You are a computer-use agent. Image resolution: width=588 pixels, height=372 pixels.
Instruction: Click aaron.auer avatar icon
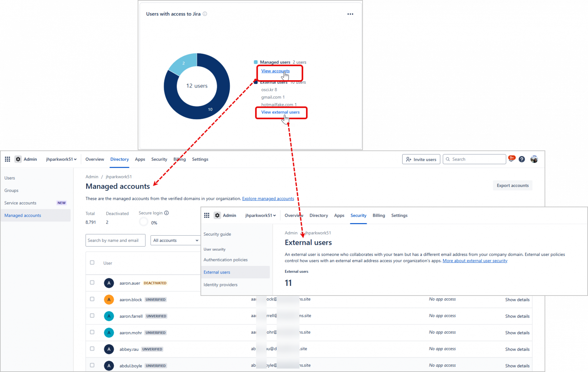(x=109, y=283)
